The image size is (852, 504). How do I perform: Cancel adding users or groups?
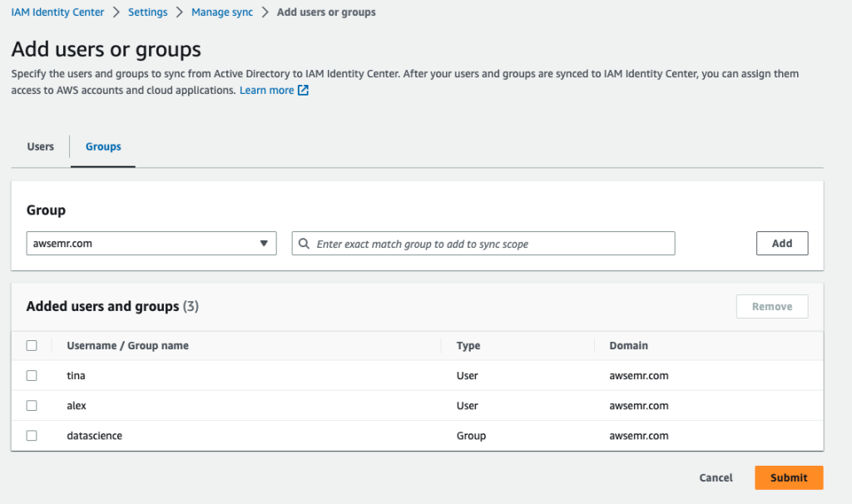[x=716, y=478]
